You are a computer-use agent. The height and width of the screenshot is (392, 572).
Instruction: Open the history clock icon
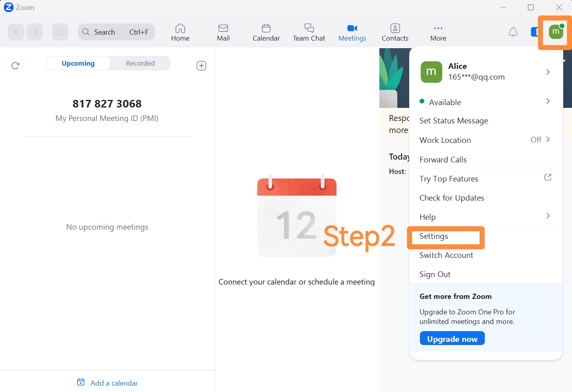coord(60,32)
